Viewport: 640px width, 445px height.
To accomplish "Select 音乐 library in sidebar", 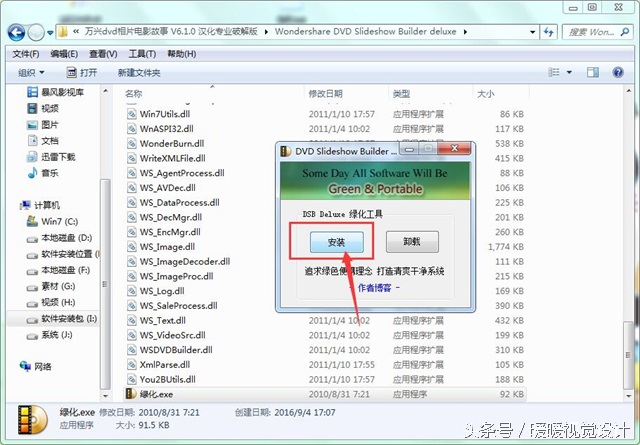I will pos(43,173).
